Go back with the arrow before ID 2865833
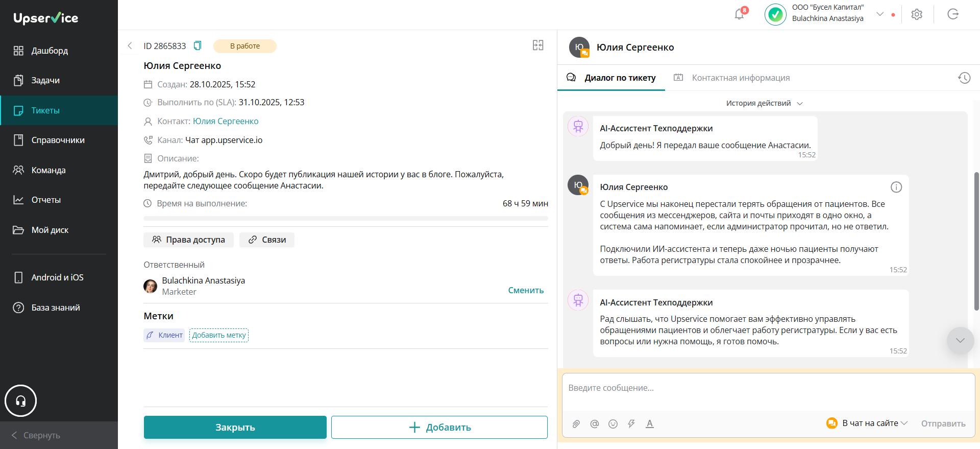Image resolution: width=980 pixels, height=449 pixels. click(130, 46)
